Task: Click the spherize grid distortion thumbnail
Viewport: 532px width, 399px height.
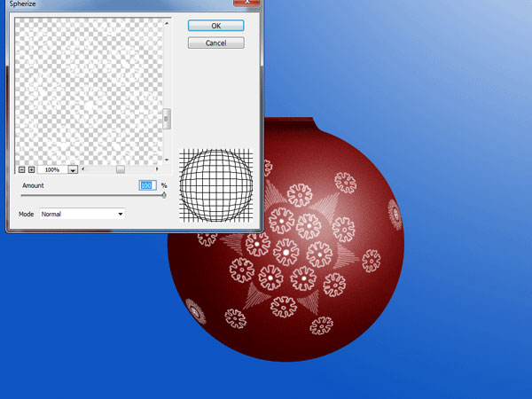Action: [215, 185]
